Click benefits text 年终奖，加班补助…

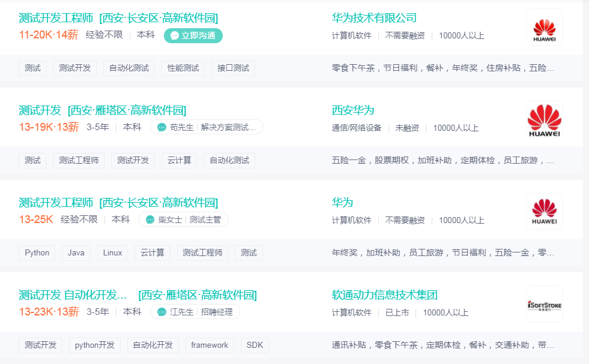(443, 253)
